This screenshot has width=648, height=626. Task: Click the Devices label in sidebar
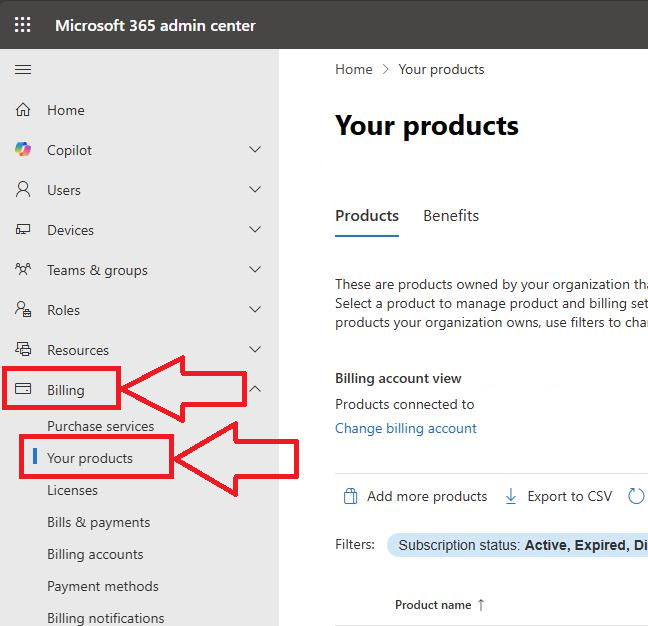click(70, 230)
